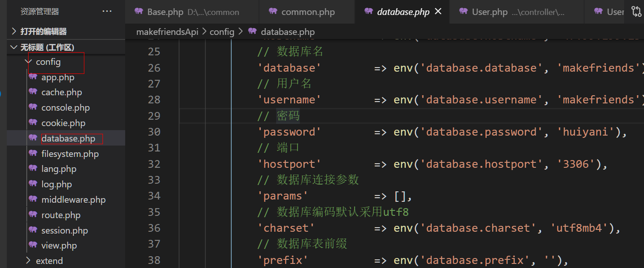Viewport: 644px width, 268px height.
Task: Click the PHP icon beside middleware.php
Action: (33, 199)
